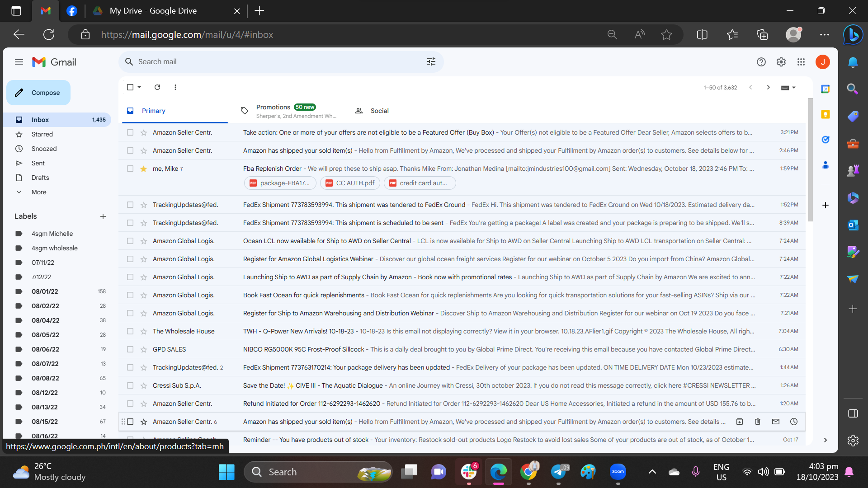Open Slack from the taskbar
Image resolution: width=868 pixels, height=488 pixels.
pos(469,472)
